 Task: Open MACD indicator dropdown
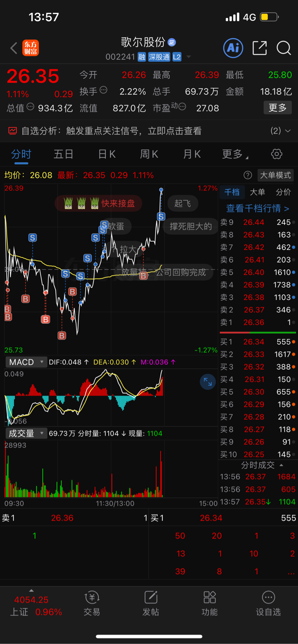tap(26, 362)
